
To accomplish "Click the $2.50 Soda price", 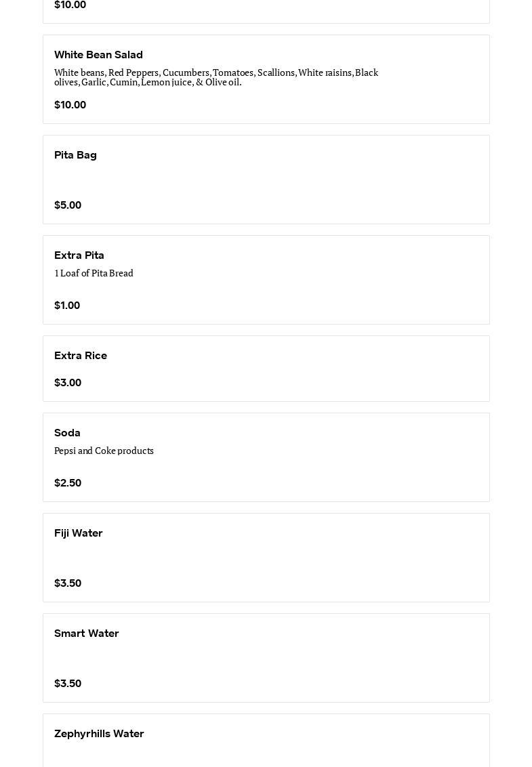I will tap(68, 483).
